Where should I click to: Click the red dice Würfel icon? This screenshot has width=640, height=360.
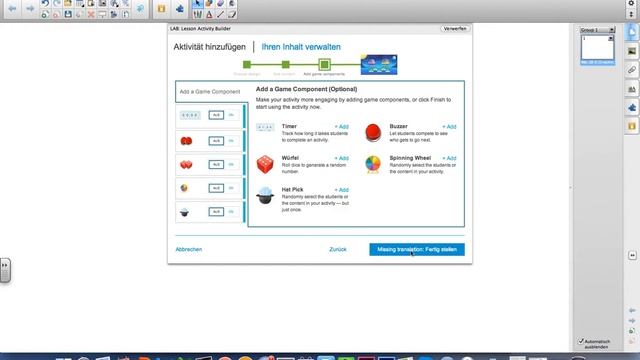point(265,164)
